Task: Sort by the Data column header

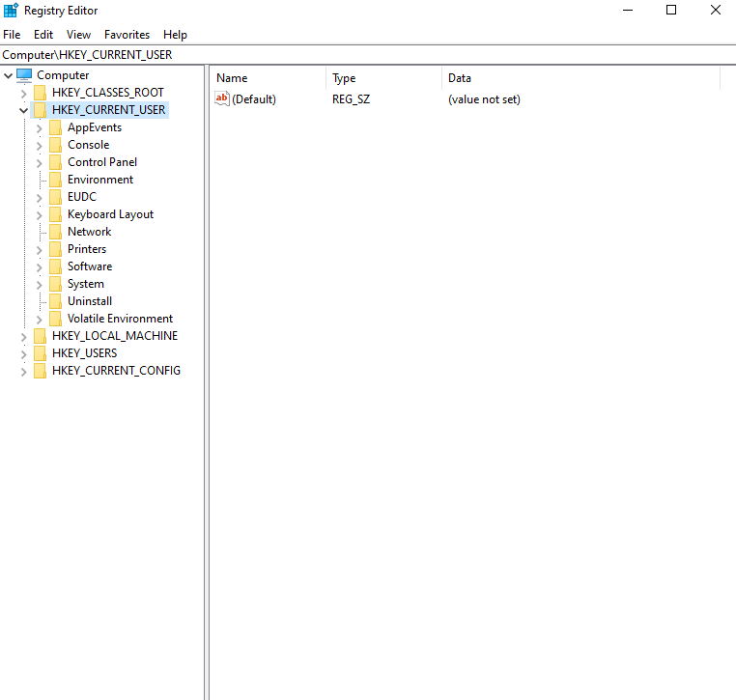Action: point(581,78)
